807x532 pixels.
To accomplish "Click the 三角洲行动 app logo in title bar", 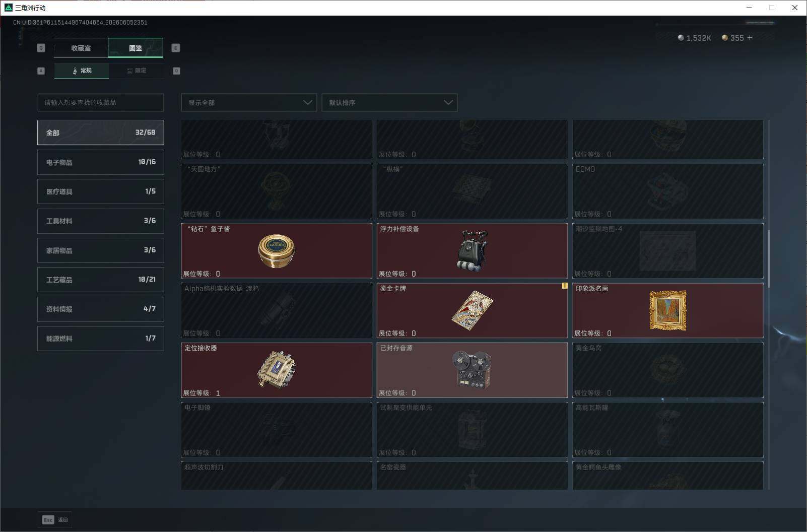I will coord(9,8).
